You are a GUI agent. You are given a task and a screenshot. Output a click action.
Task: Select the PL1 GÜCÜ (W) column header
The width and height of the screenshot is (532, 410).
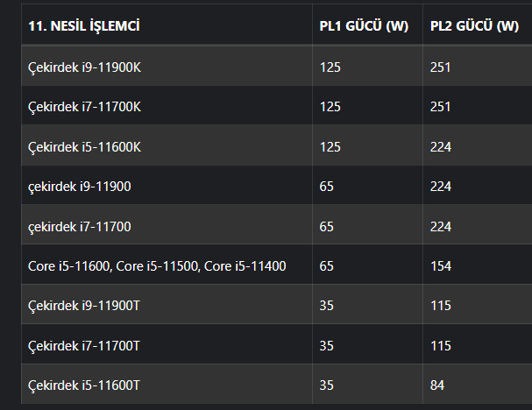click(x=364, y=26)
